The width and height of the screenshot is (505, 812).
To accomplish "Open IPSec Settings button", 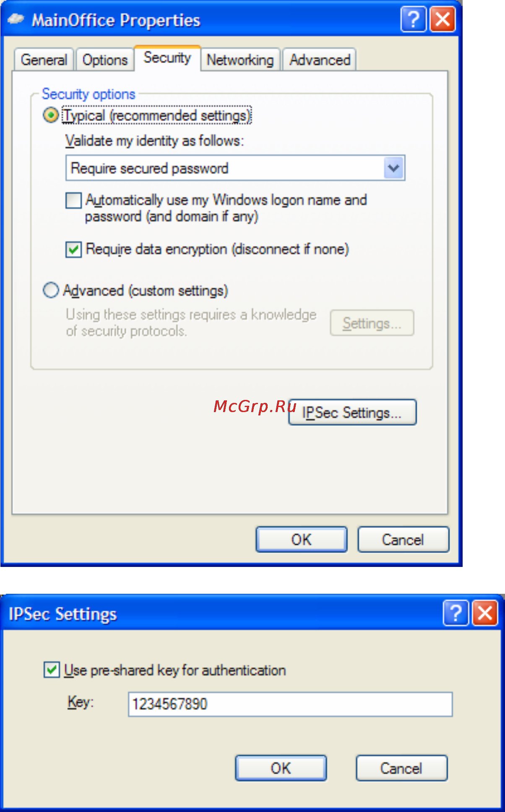I will pos(352,413).
